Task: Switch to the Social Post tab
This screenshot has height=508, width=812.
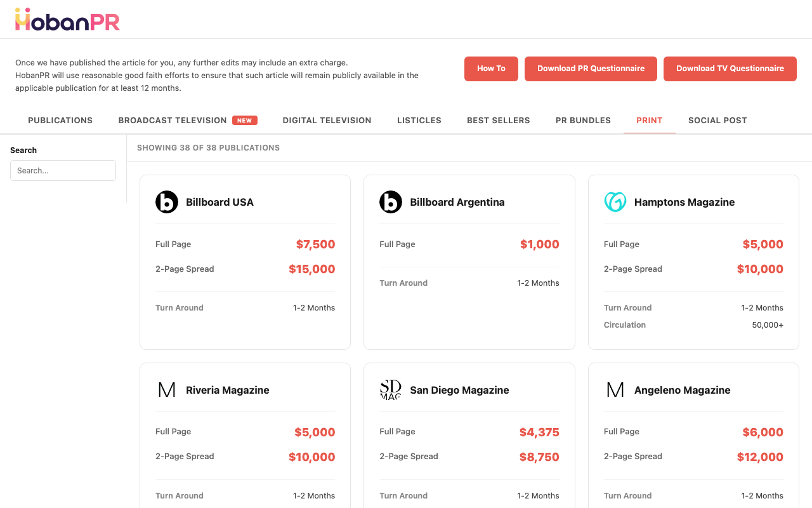Action: point(717,120)
